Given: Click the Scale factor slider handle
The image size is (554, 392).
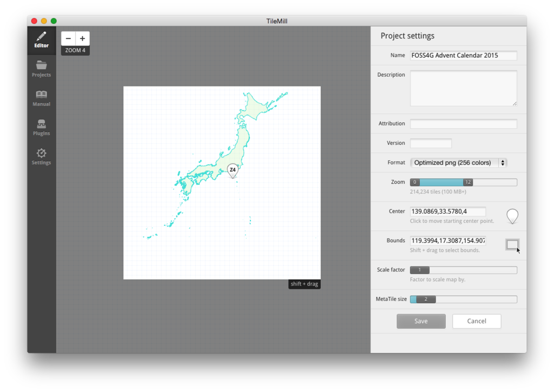Looking at the screenshot, I should pos(420,270).
